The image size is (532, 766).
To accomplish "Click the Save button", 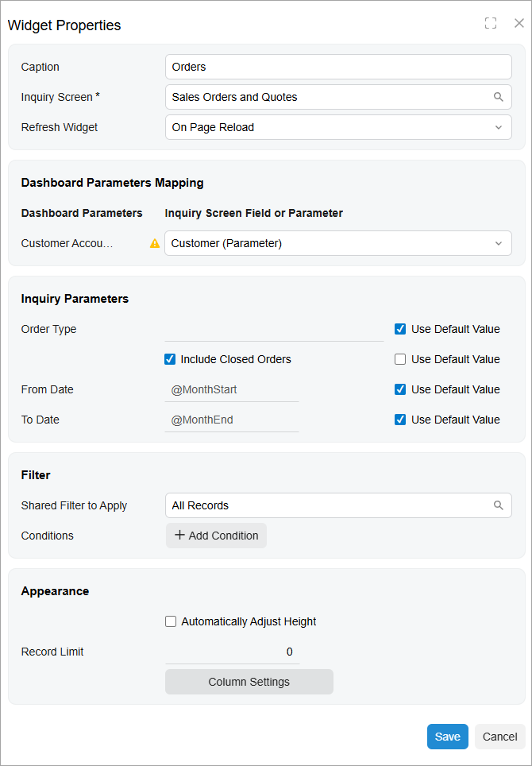I will (x=447, y=737).
